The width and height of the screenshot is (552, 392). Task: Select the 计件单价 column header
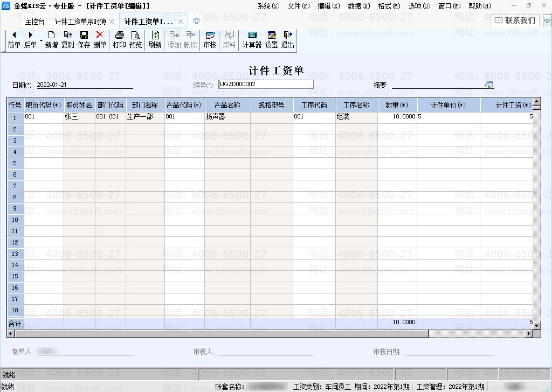448,105
